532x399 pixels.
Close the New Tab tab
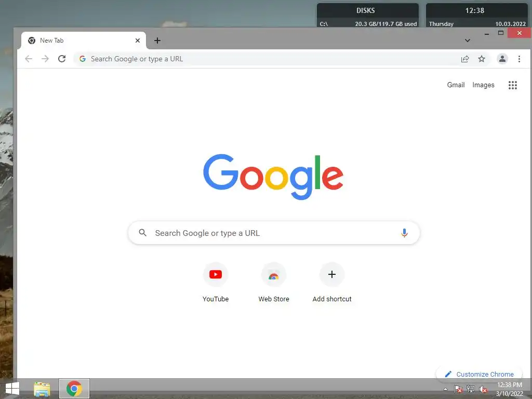click(137, 41)
